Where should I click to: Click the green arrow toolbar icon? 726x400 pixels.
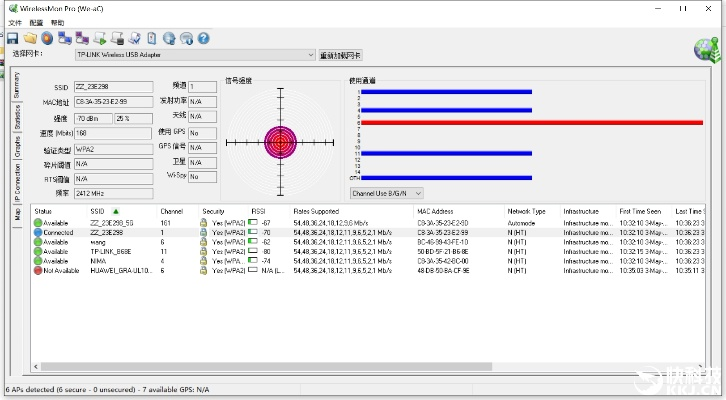(x=100, y=38)
